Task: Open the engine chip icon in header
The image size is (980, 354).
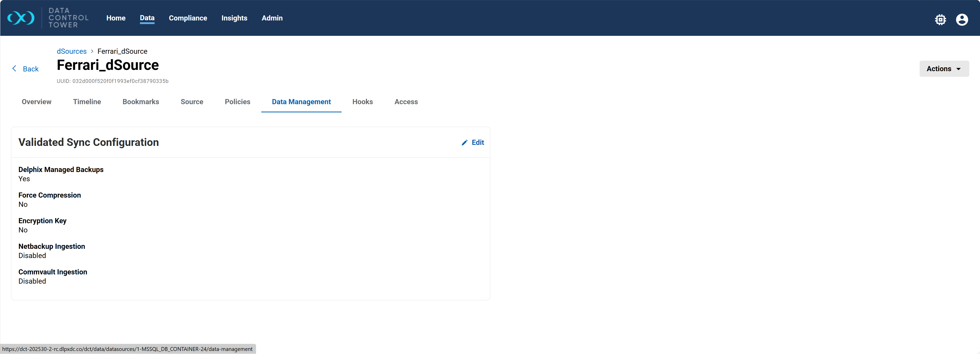Action: pos(940,19)
